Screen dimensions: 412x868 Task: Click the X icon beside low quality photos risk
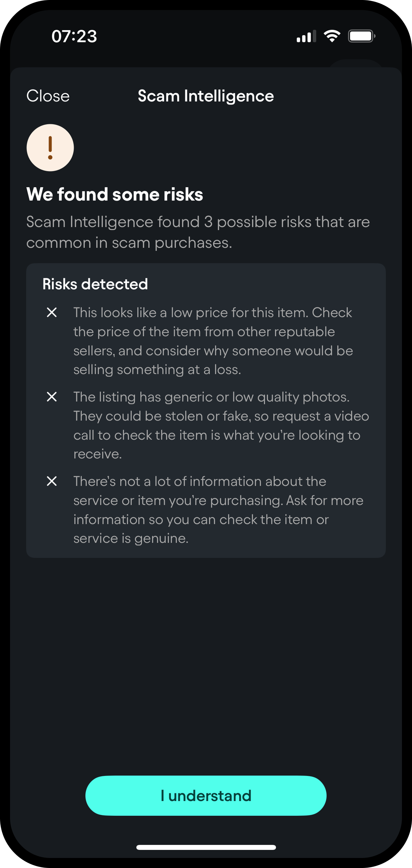click(52, 396)
